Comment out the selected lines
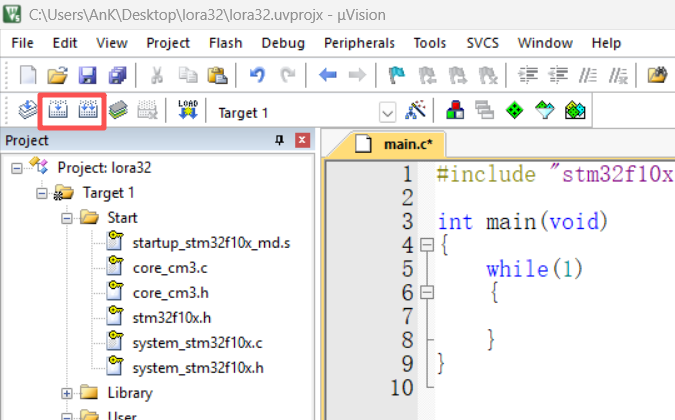Viewport: 675px width, 420px height. (x=588, y=75)
